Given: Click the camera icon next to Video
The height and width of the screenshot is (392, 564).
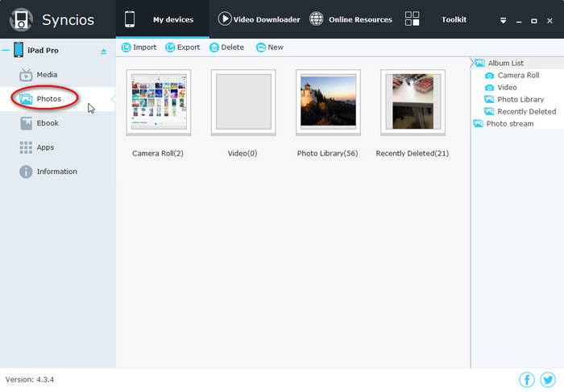Looking at the screenshot, I should pyautogui.click(x=489, y=88).
